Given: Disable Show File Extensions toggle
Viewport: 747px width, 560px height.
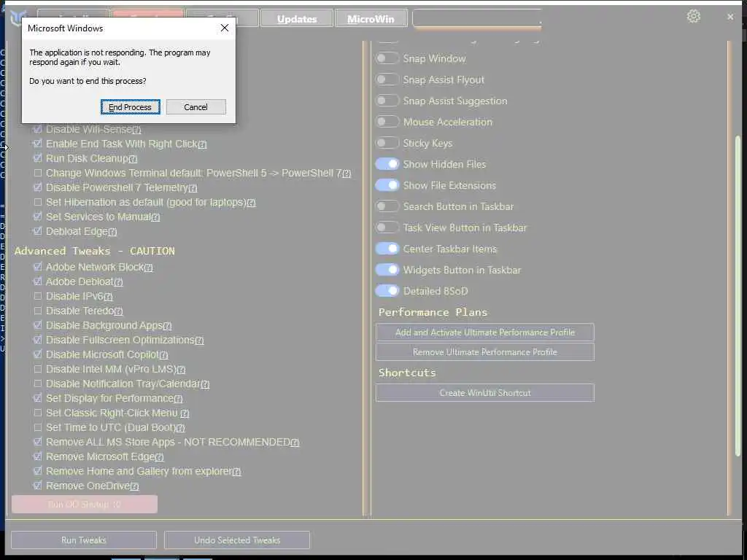Looking at the screenshot, I should click(x=387, y=185).
